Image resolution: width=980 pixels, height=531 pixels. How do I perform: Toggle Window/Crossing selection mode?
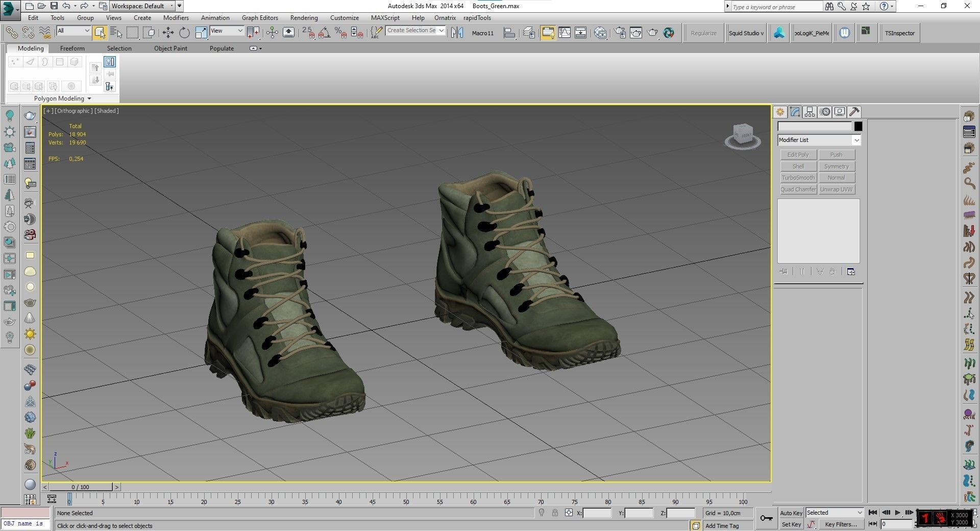coord(150,33)
